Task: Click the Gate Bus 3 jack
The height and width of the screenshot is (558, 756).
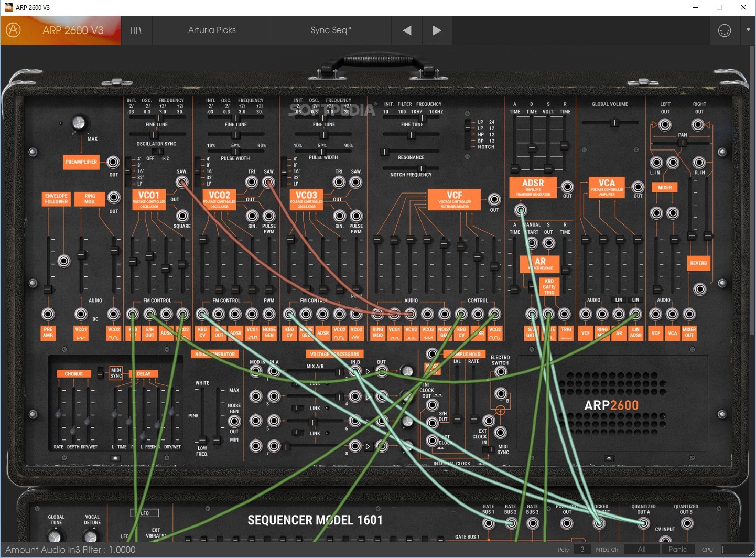Action: pyautogui.click(x=533, y=523)
